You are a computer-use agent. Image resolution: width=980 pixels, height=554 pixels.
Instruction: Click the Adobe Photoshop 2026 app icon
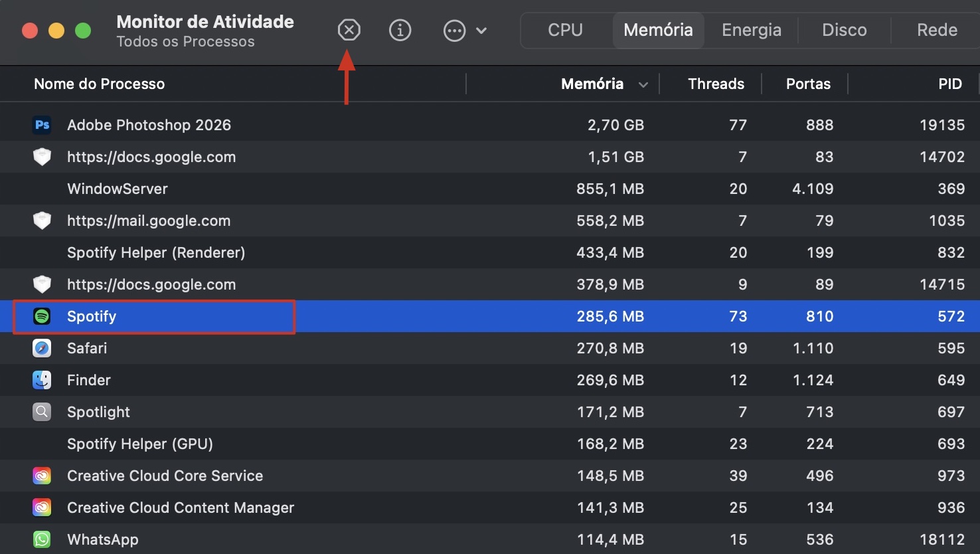pyautogui.click(x=41, y=125)
